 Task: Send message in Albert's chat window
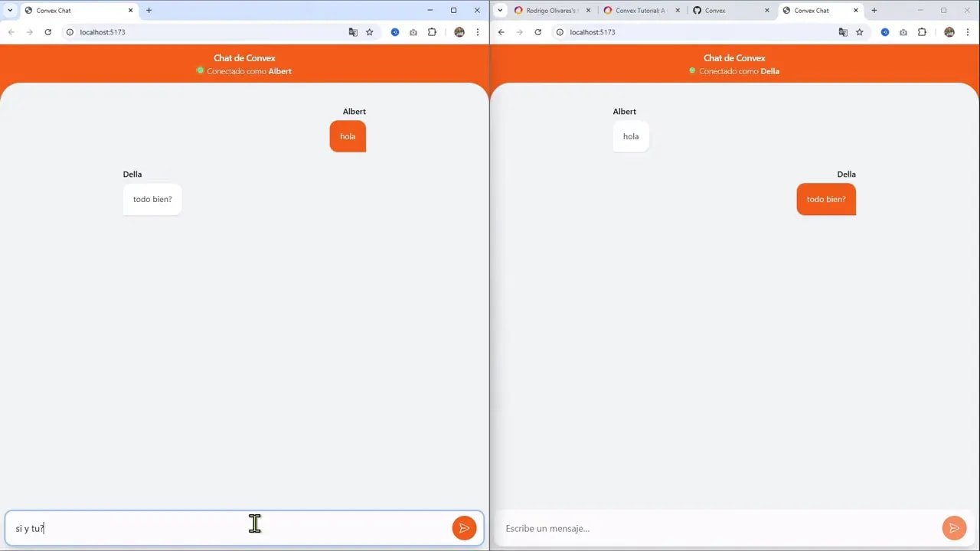(464, 528)
